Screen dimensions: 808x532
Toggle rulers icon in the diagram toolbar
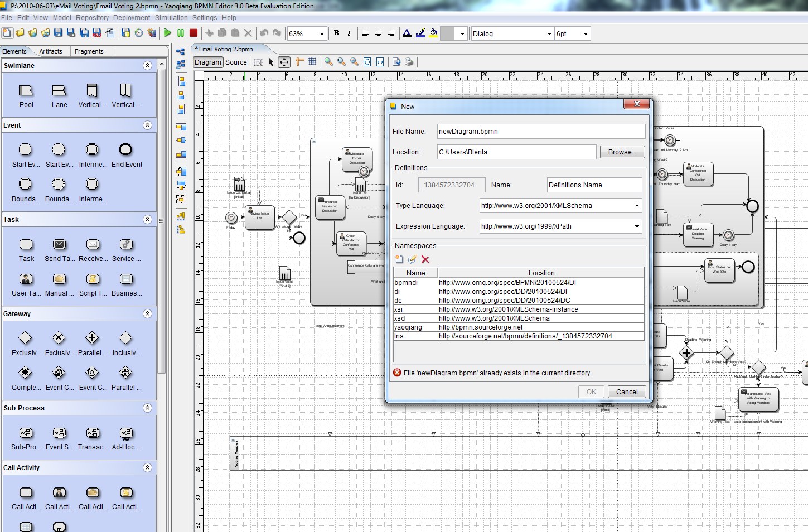(x=299, y=62)
